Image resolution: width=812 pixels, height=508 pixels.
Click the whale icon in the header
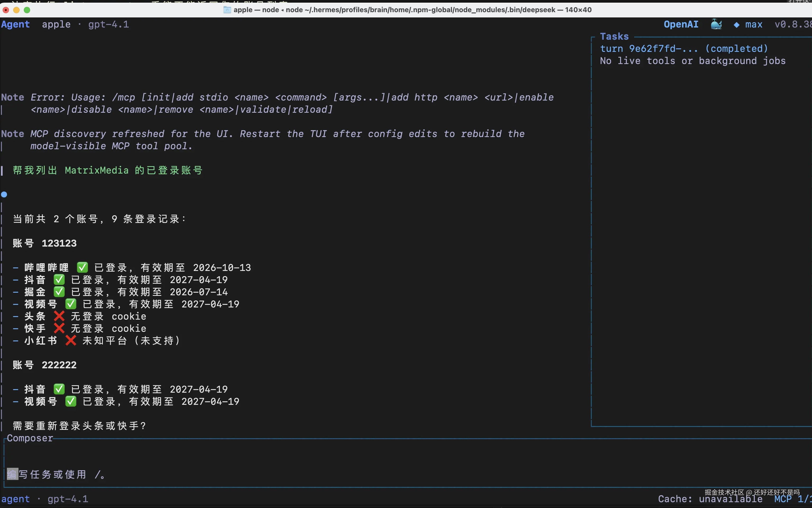click(716, 24)
